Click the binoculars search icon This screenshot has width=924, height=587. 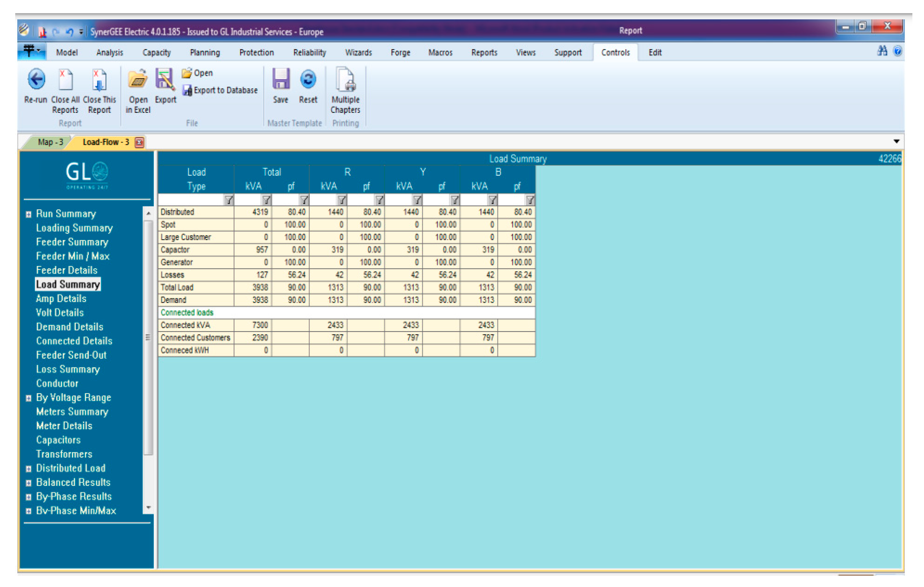(x=882, y=51)
